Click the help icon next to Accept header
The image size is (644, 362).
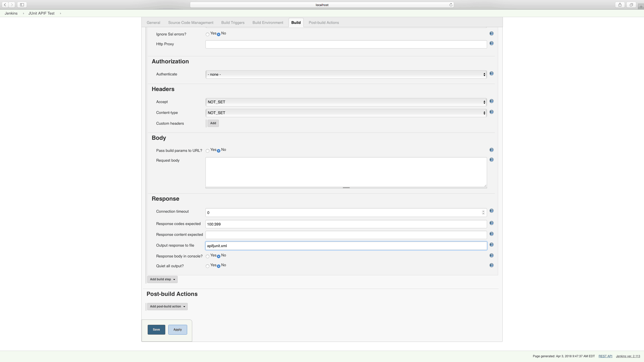[491, 101]
